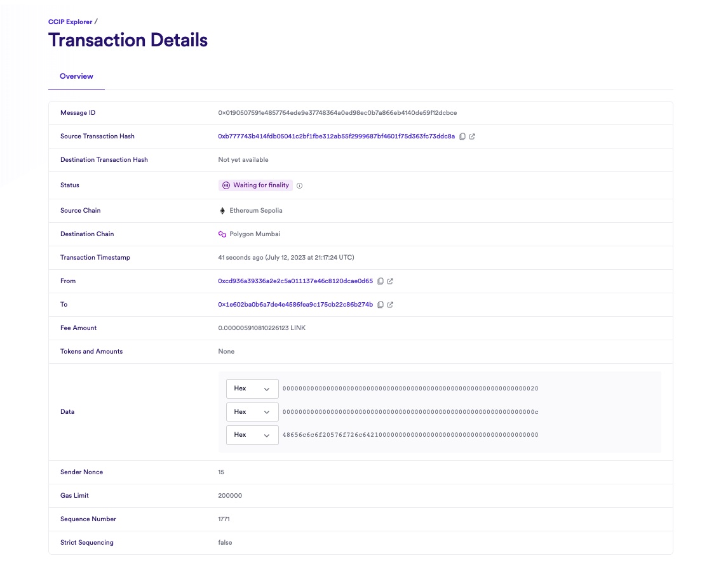Click Message ID value 0x0190507591e…

[337, 113]
